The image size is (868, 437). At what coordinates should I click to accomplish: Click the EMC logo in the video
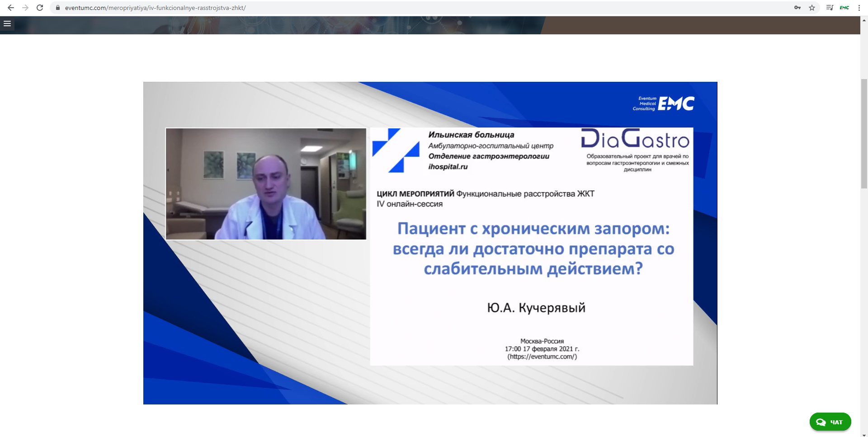(x=664, y=103)
